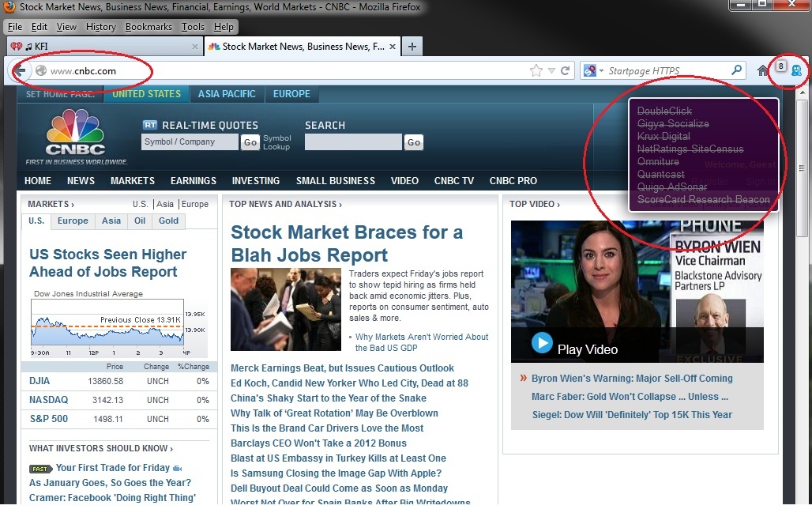Open the Tools menu

(x=193, y=27)
